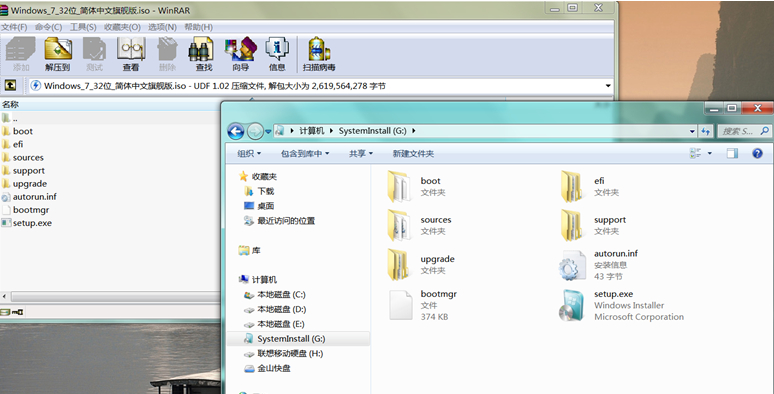This screenshot has width=774, height=394.
Task: Open Explorer help question mark icon
Action: pos(757,154)
